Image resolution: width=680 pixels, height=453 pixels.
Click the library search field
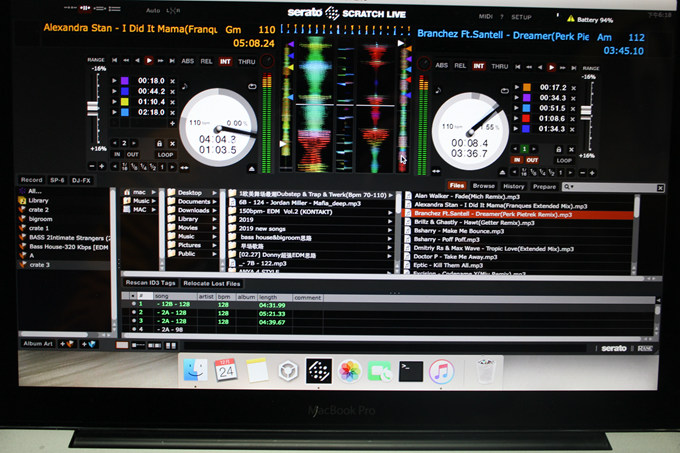[613, 187]
